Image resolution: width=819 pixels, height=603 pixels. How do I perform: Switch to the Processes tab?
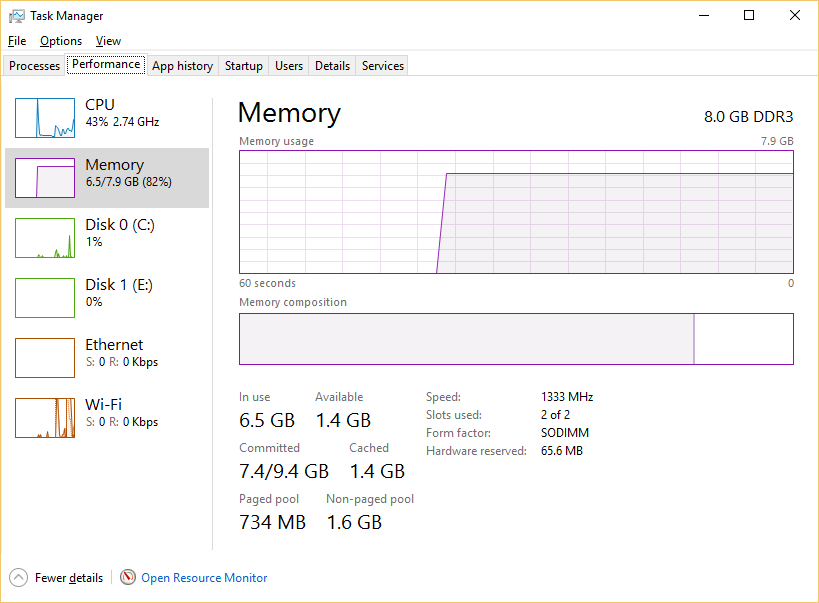(34, 66)
